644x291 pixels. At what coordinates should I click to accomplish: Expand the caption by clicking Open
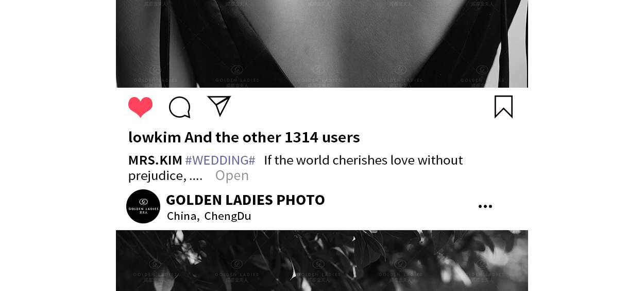click(x=232, y=175)
